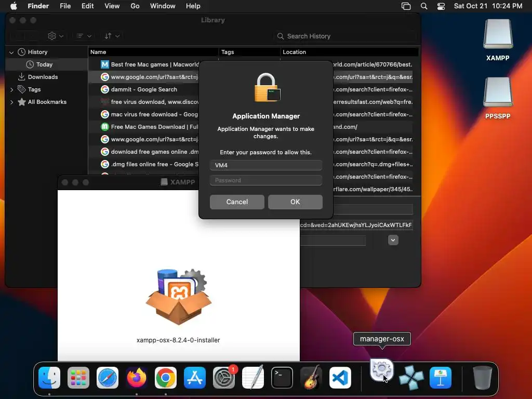
Task: Click Cancel in Application Manager dialog
Action: [237, 202]
